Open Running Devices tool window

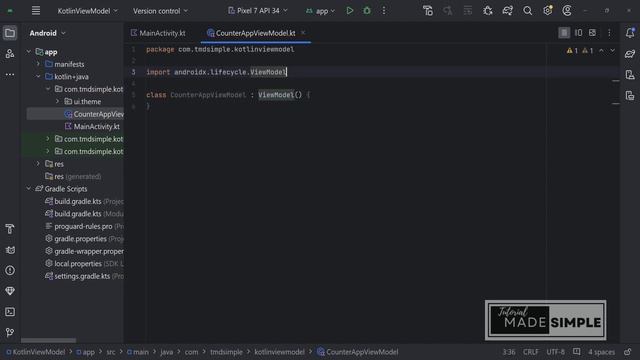point(630,96)
